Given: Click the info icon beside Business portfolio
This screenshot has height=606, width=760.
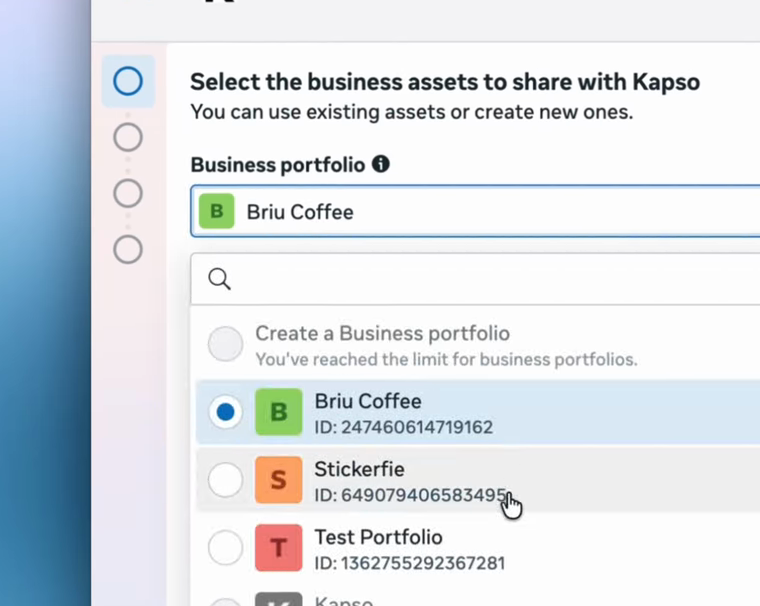Looking at the screenshot, I should (x=380, y=164).
